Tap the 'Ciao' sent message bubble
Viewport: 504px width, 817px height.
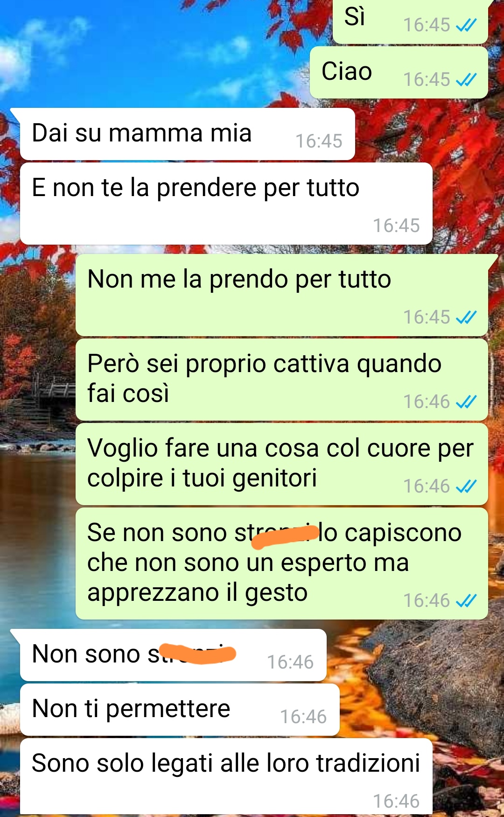pyautogui.click(x=399, y=72)
